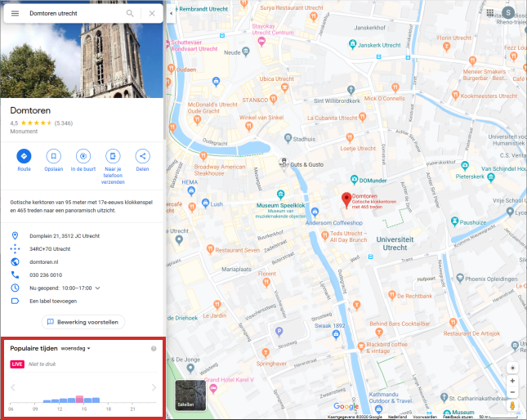Click Phoenix Opleidingen marker

[460, 278]
